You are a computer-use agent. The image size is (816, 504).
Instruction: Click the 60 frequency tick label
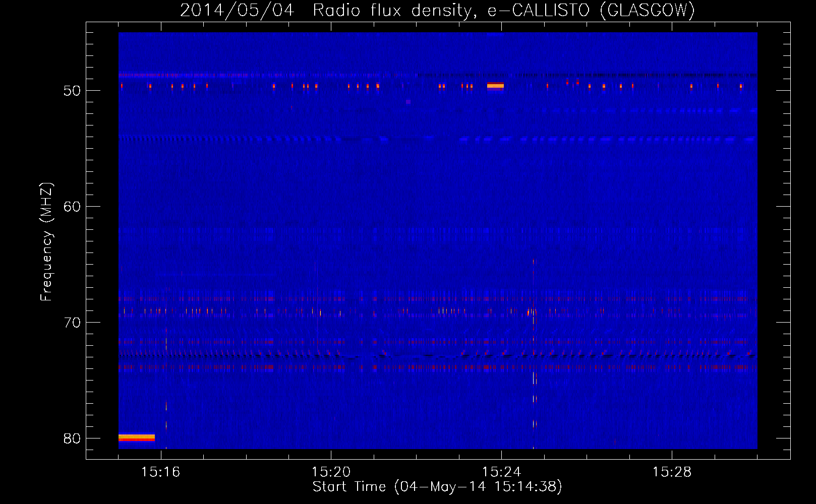pos(72,207)
